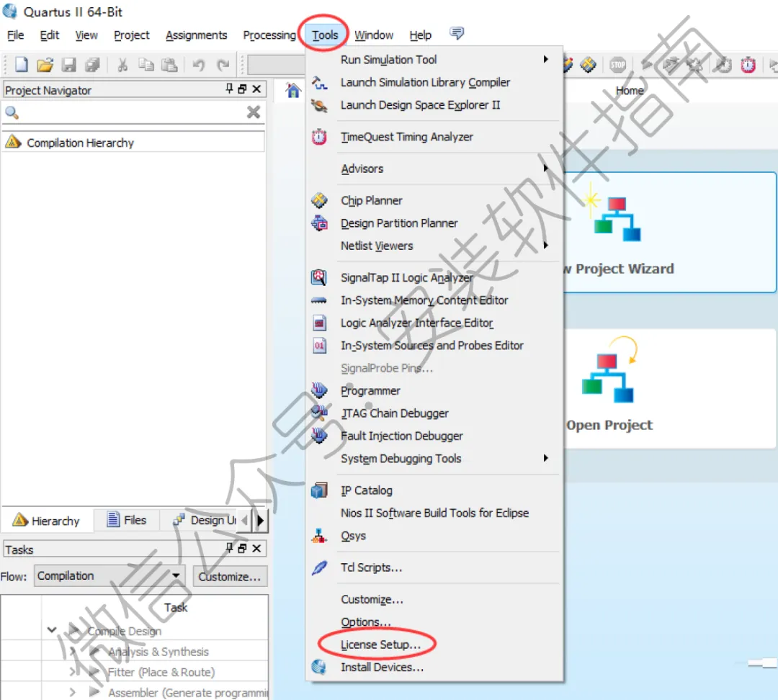Open the Help menu
The image size is (778, 700).
420,35
